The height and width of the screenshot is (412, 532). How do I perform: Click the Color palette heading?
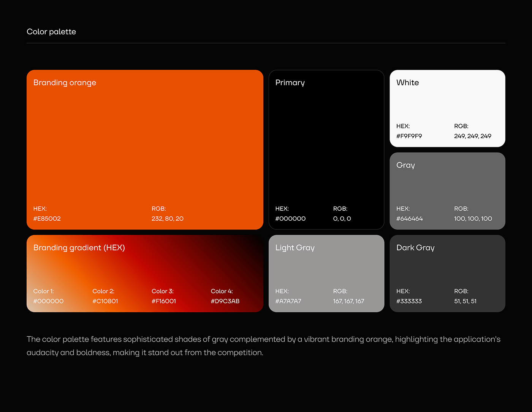(51, 32)
